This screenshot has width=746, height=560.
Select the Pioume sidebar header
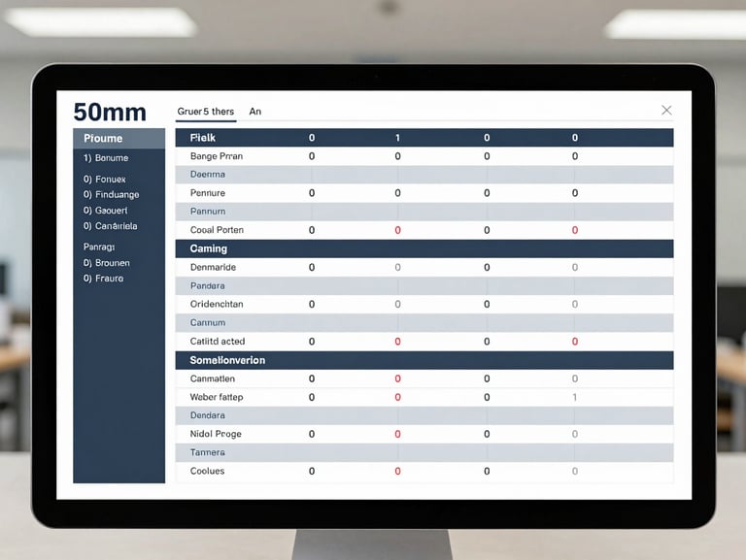119,139
